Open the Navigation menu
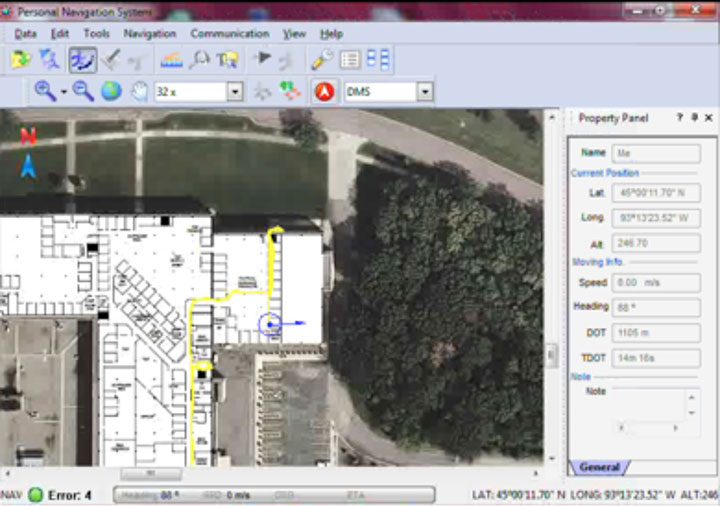Image resolution: width=720 pixels, height=506 pixels. click(x=150, y=33)
